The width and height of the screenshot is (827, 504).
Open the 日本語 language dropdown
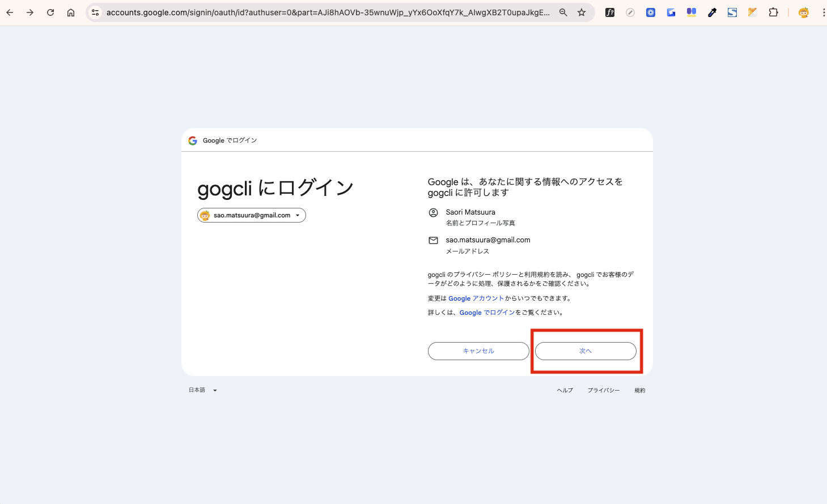pyautogui.click(x=203, y=390)
